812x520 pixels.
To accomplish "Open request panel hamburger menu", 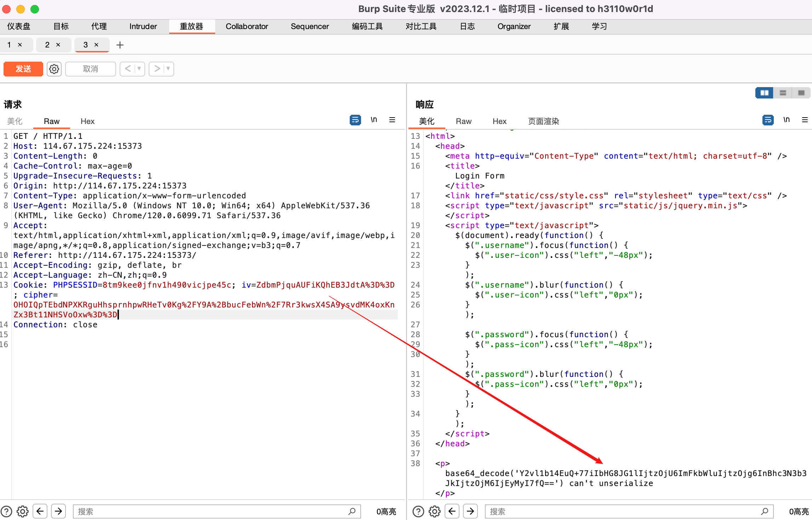I will tap(392, 120).
